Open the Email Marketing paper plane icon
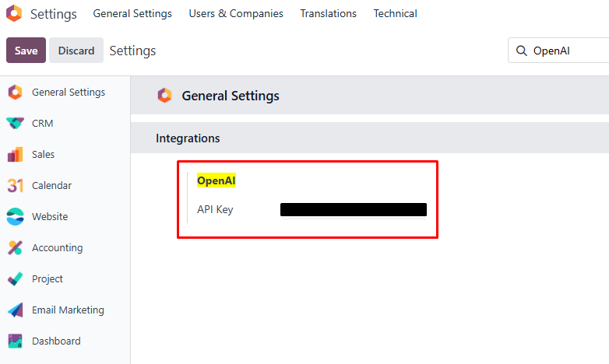 pyautogui.click(x=15, y=310)
